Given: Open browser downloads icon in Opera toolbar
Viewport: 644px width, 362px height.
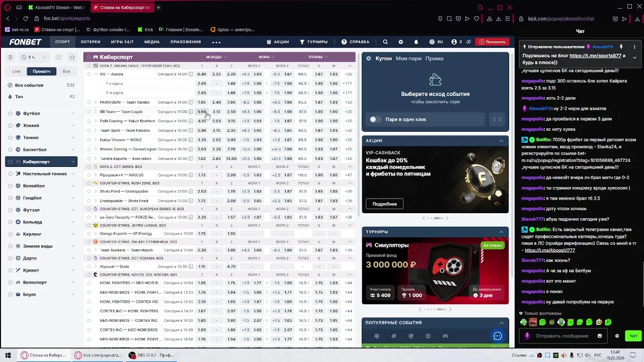Looking at the screenshot, I should 499,19.
